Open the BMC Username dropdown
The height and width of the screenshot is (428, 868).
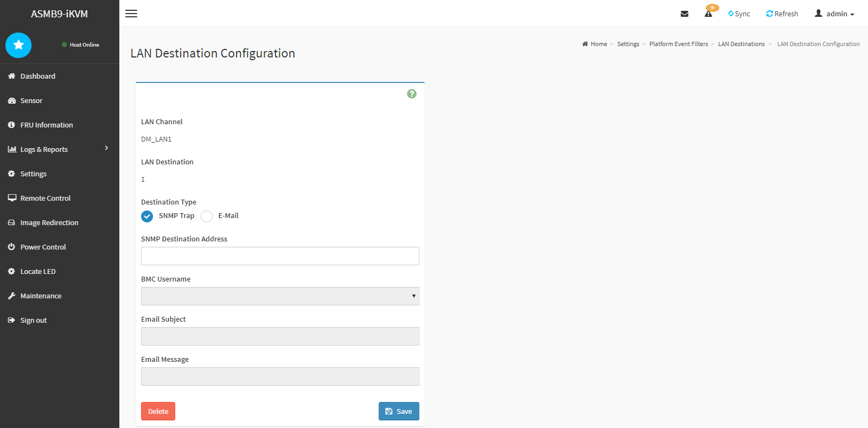[x=280, y=296]
